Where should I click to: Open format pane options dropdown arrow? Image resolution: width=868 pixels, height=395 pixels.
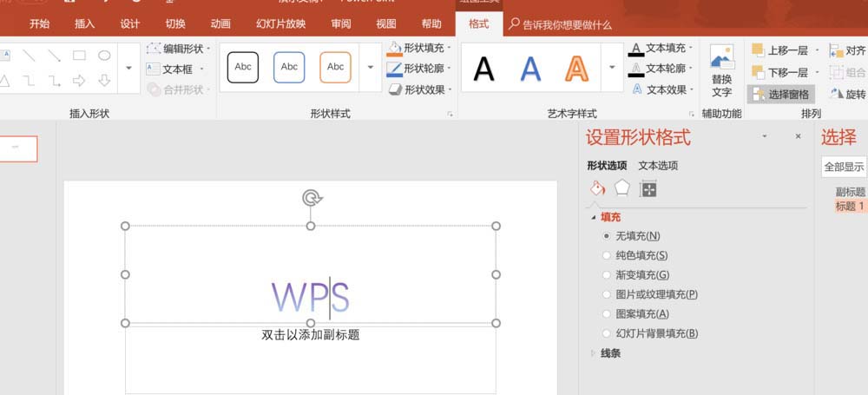(x=765, y=136)
